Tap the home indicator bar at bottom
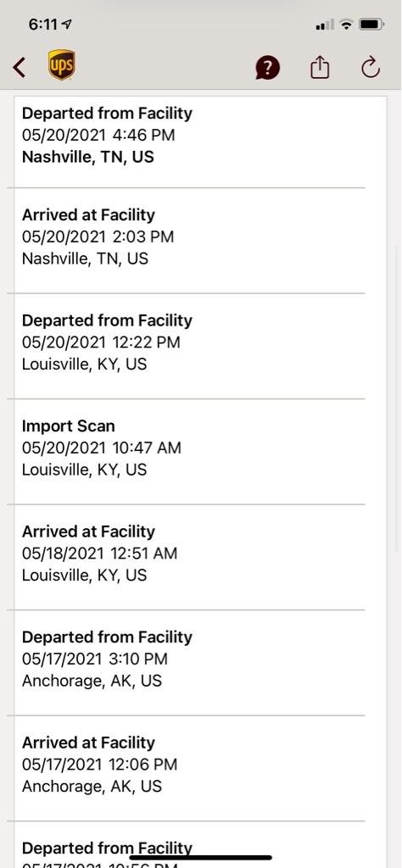This screenshot has height=868, width=402. click(200, 858)
